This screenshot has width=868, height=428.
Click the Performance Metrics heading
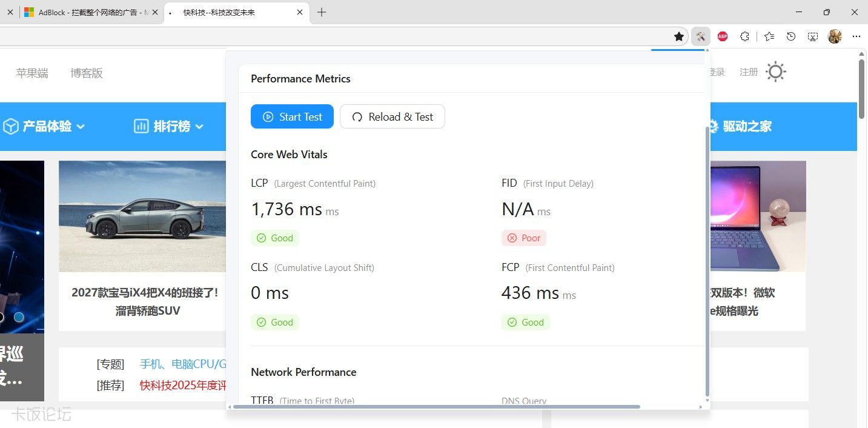coord(300,79)
